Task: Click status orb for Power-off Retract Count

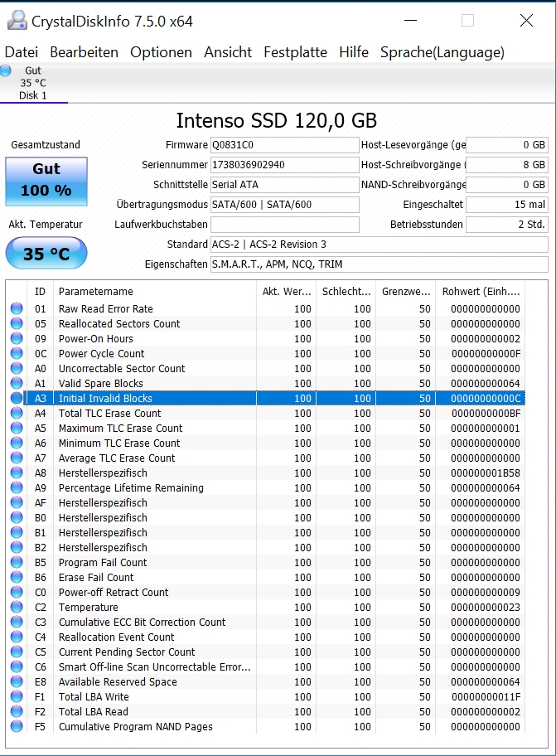Action: (x=17, y=592)
